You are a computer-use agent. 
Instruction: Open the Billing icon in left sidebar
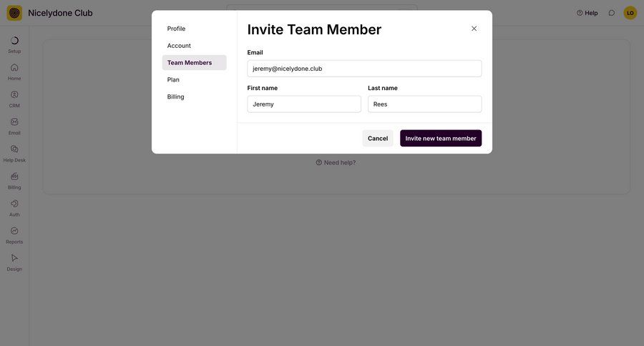tap(14, 176)
